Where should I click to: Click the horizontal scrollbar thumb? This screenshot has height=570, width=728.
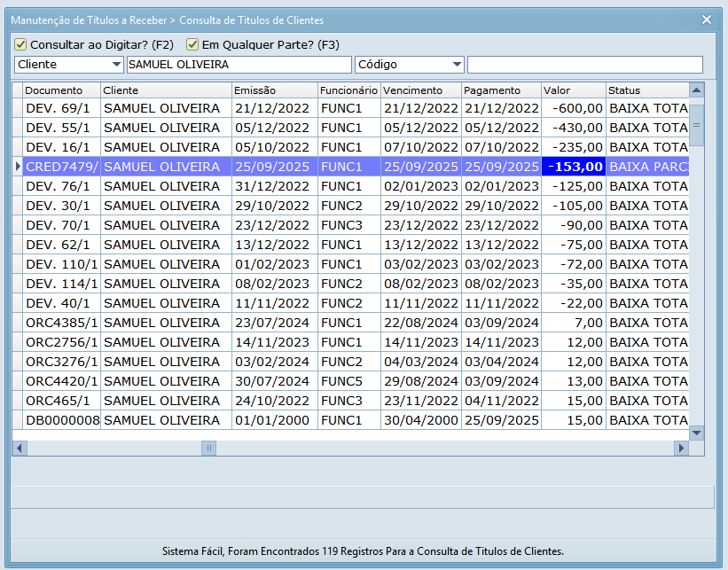coord(209,449)
